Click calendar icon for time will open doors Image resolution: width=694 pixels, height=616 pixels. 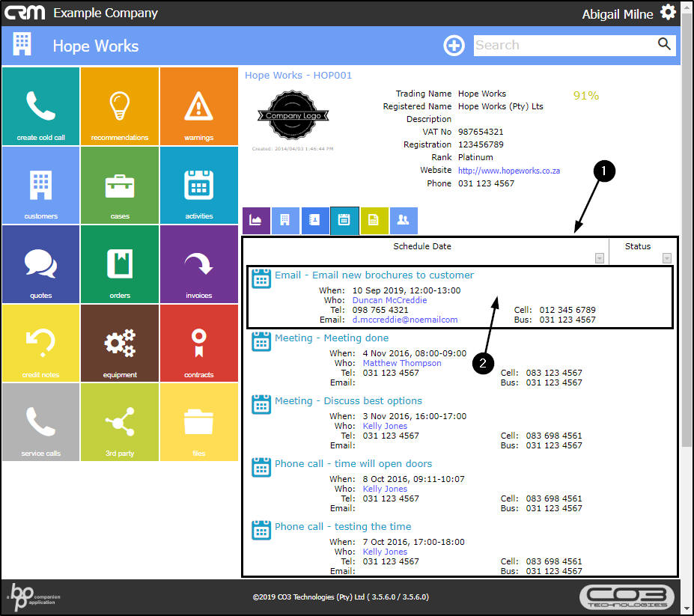(261, 467)
